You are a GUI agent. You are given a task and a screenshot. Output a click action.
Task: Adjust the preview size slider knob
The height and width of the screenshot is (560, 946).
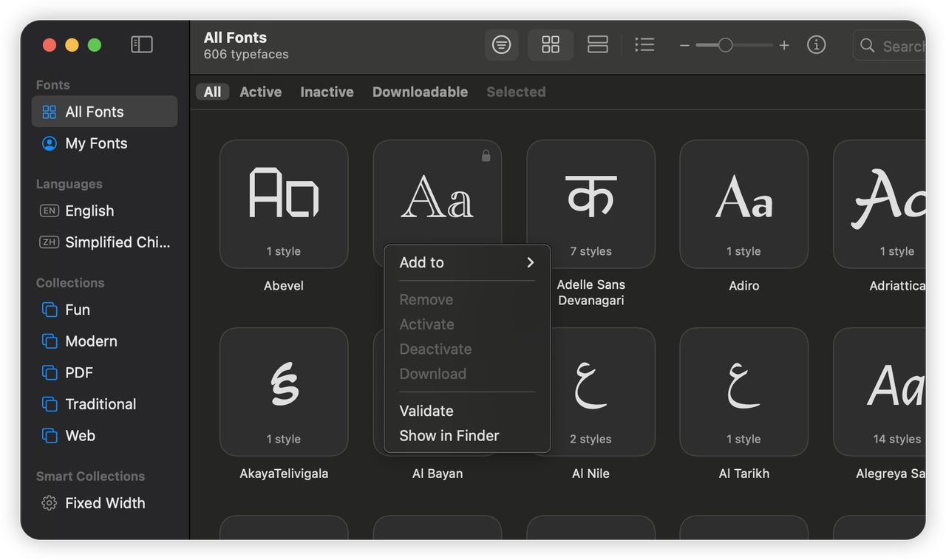pyautogui.click(x=725, y=46)
